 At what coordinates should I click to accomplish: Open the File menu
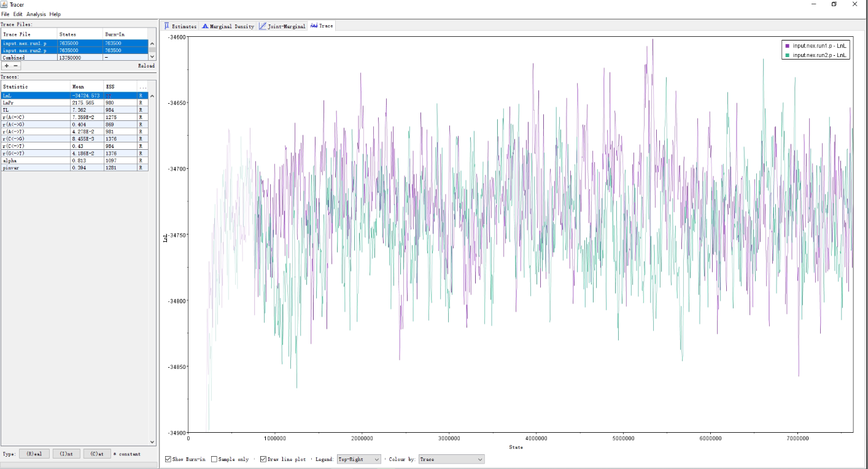6,14
